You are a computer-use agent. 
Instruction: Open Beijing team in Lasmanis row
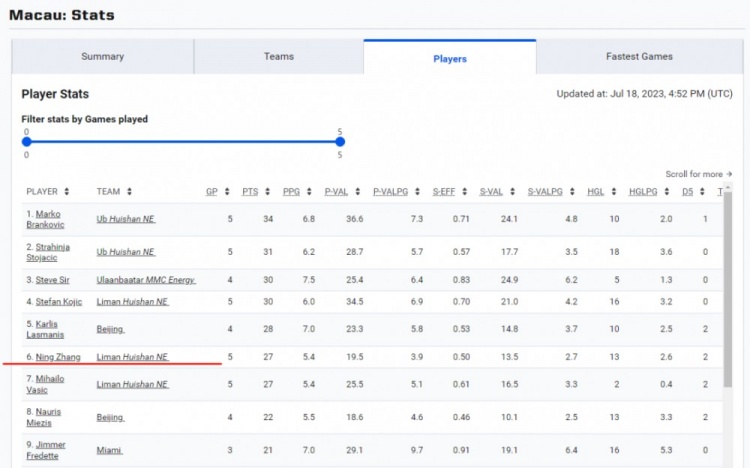[x=110, y=329]
